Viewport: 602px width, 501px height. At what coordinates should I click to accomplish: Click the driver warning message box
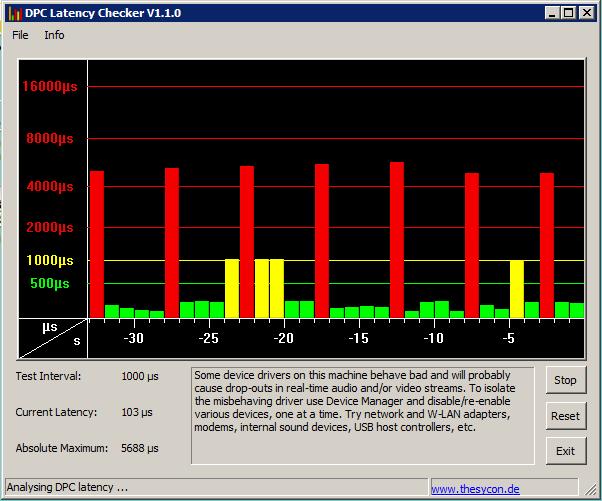(x=362, y=416)
